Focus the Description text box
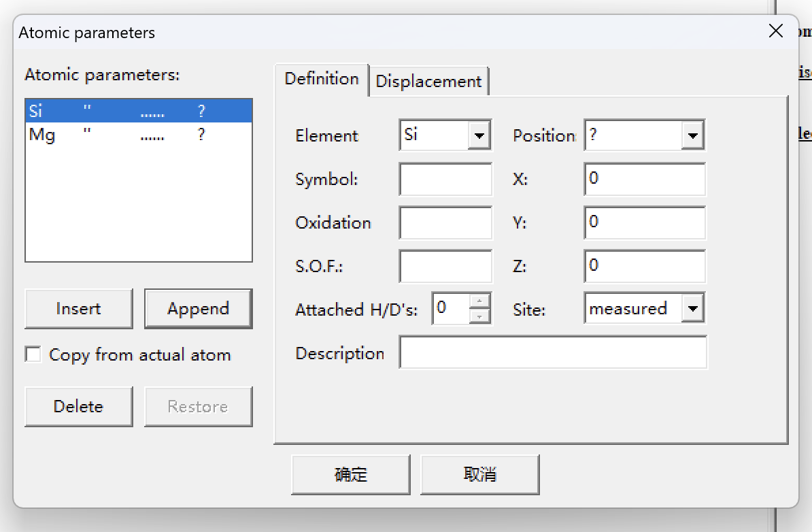The image size is (812, 532). (552, 352)
